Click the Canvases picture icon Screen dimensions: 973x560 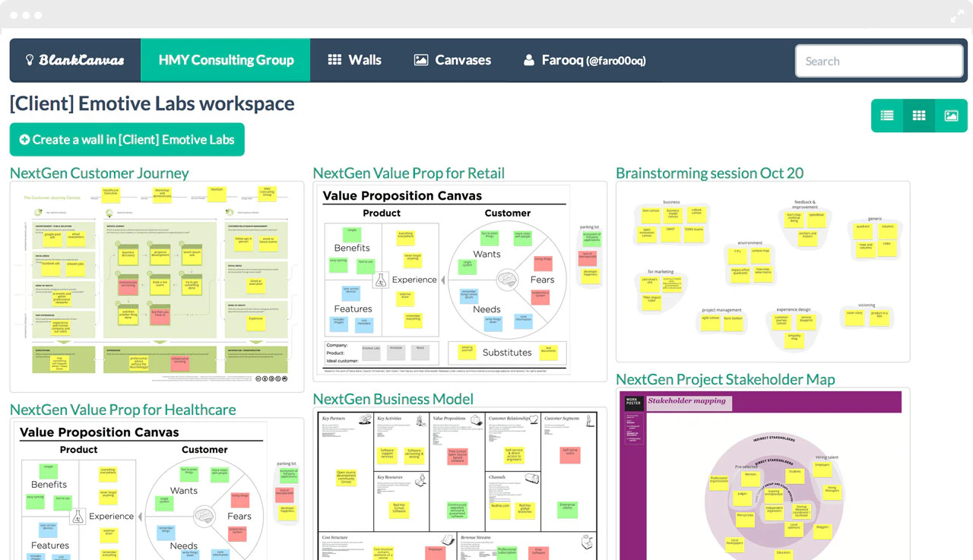[x=420, y=60]
